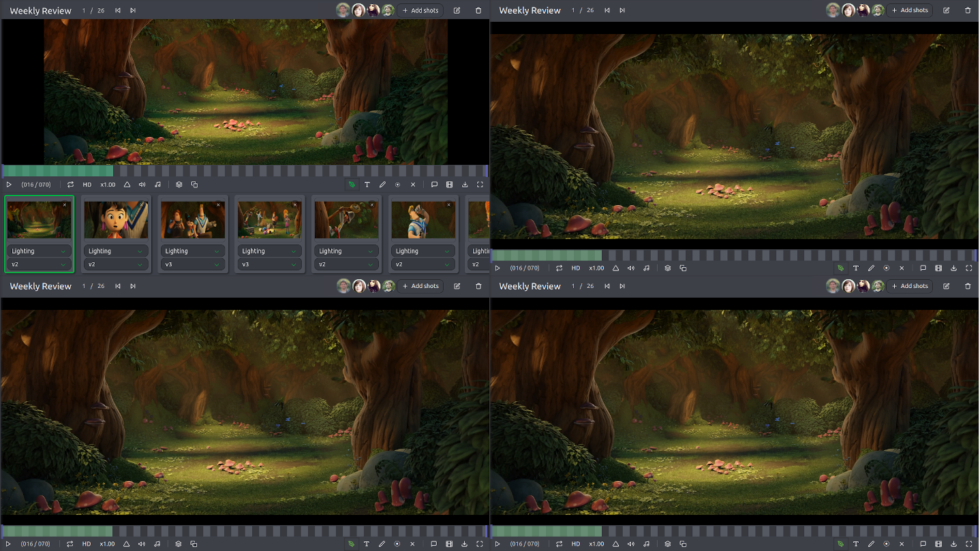980x551 pixels.
Task: Click the edit playlist icon in top-right header
Action: tap(946, 10)
